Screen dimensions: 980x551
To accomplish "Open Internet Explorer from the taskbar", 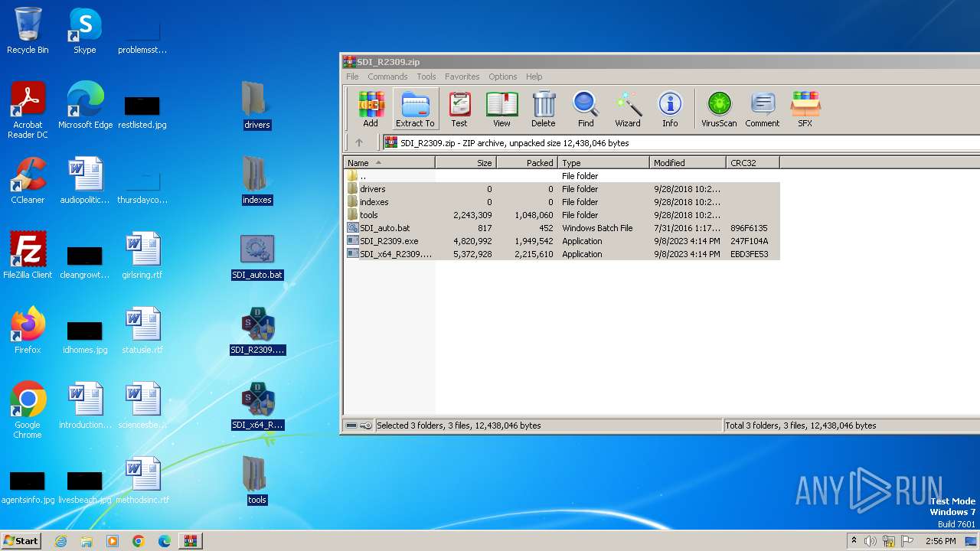I will [x=60, y=541].
